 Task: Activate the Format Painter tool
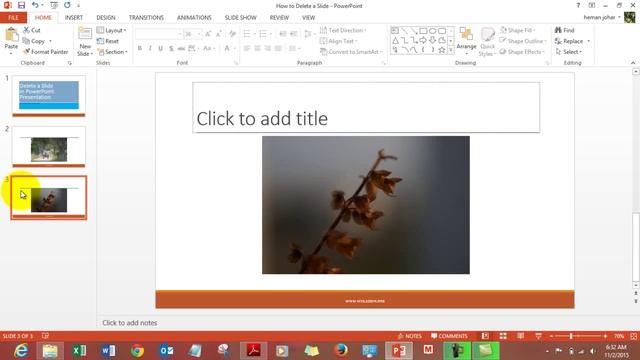click(46, 52)
